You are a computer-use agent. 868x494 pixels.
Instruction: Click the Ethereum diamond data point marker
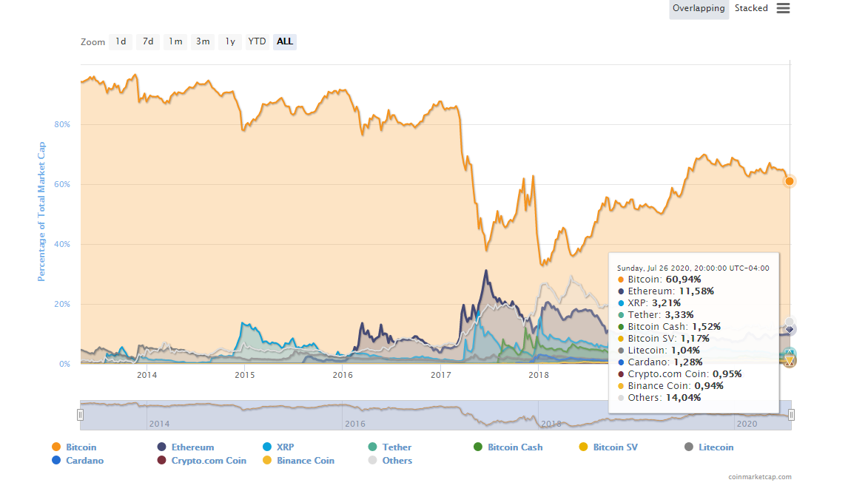[790, 329]
